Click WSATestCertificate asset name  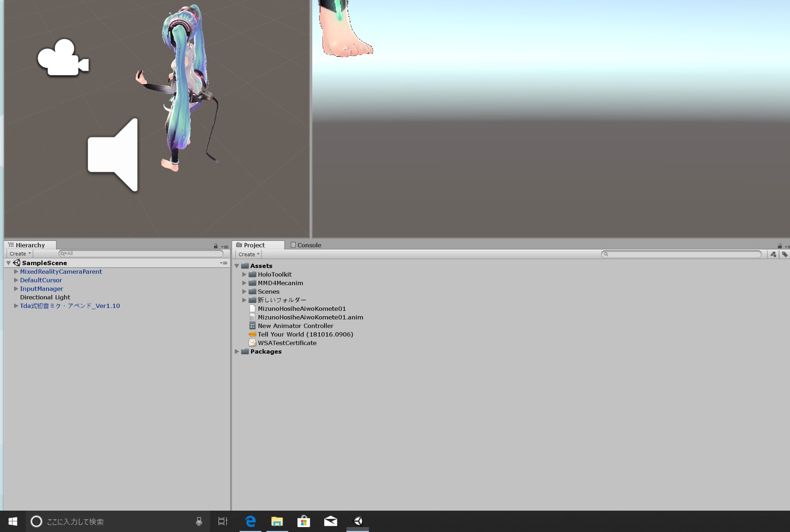(x=287, y=343)
